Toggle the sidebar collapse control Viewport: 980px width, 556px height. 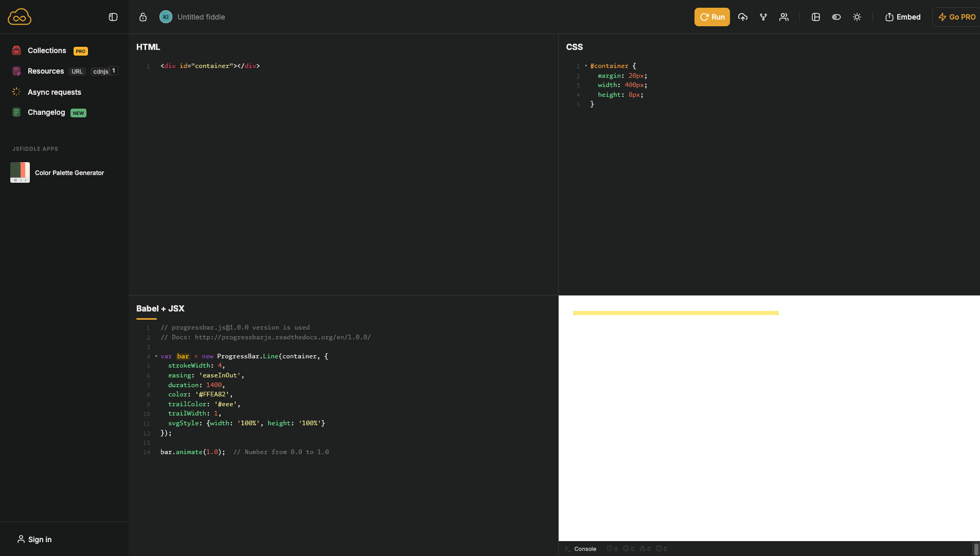coord(113,16)
